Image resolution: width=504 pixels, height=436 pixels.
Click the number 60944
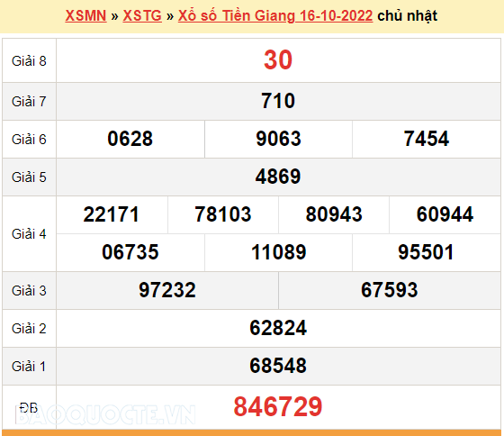pyautogui.click(x=445, y=214)
